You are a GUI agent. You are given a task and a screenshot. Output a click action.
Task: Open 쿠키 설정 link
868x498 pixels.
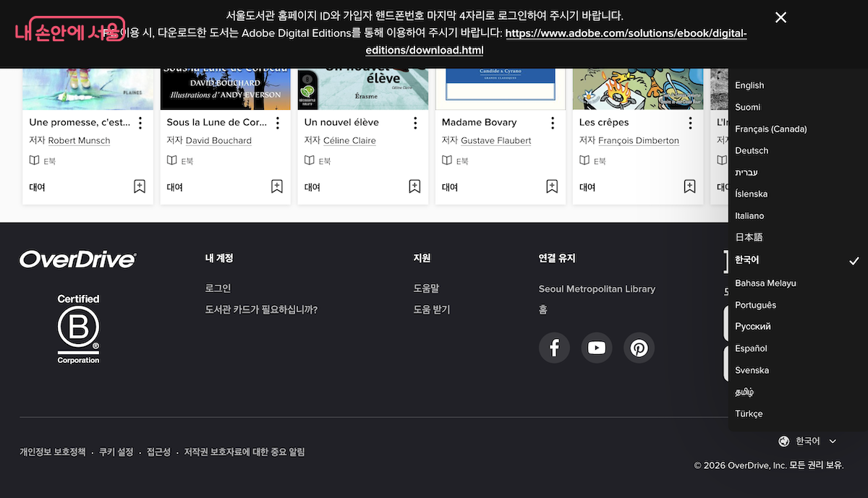116,452
